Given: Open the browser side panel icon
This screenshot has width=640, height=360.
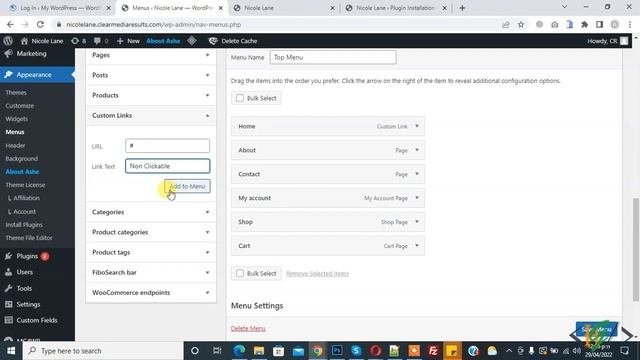Looking at the screenshot, I should [600, 24].
